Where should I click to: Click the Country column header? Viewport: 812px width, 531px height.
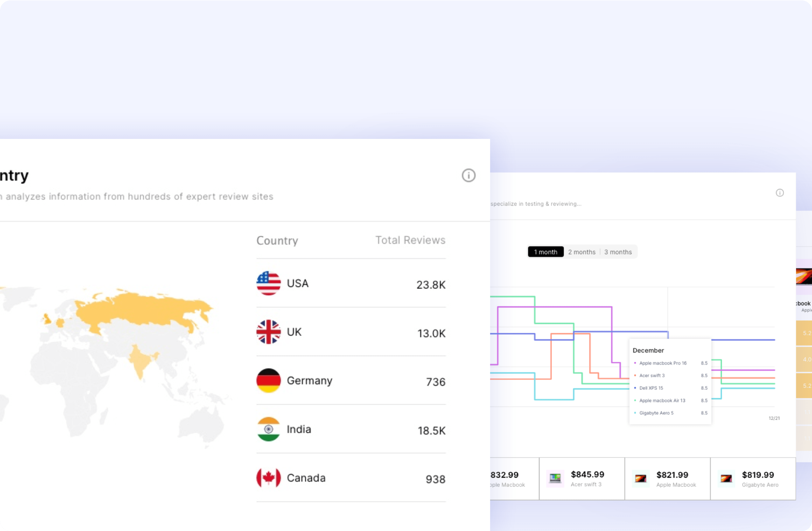277,240
